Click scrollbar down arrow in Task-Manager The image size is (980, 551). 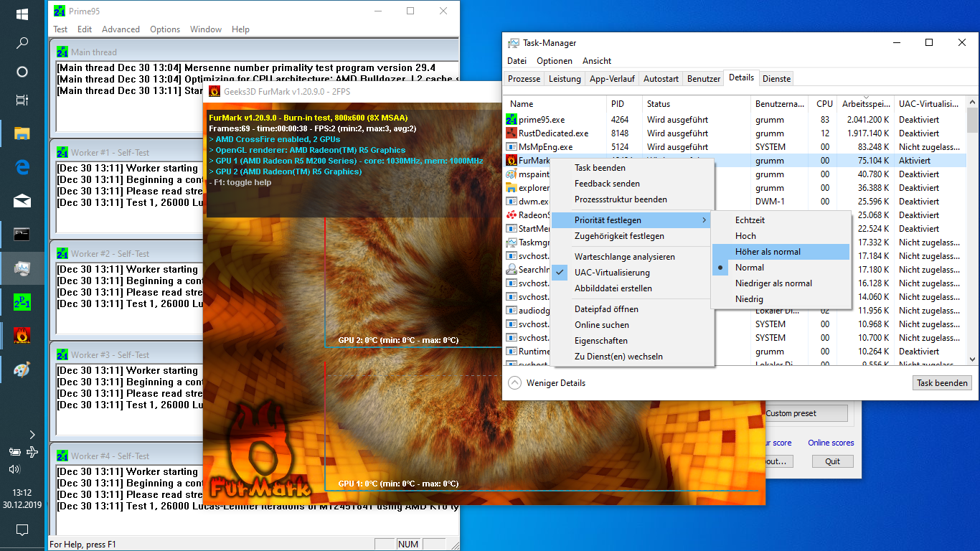click(972, 359)
